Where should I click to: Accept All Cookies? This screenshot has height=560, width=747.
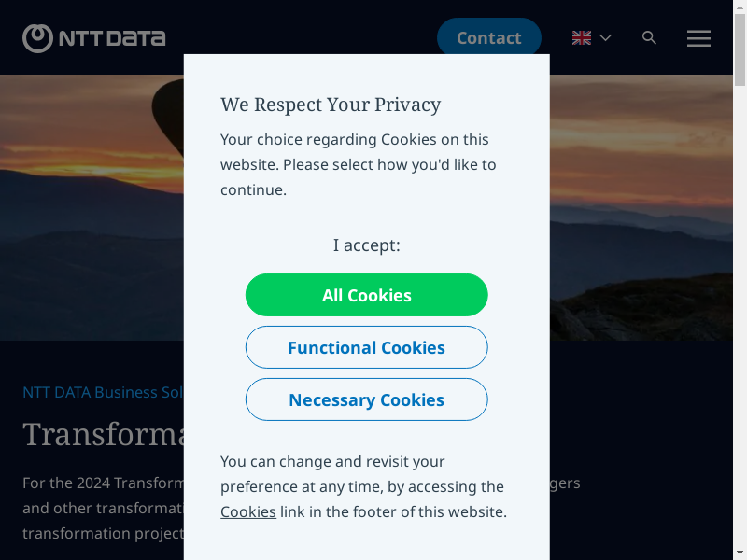click(x=366, y=295)
